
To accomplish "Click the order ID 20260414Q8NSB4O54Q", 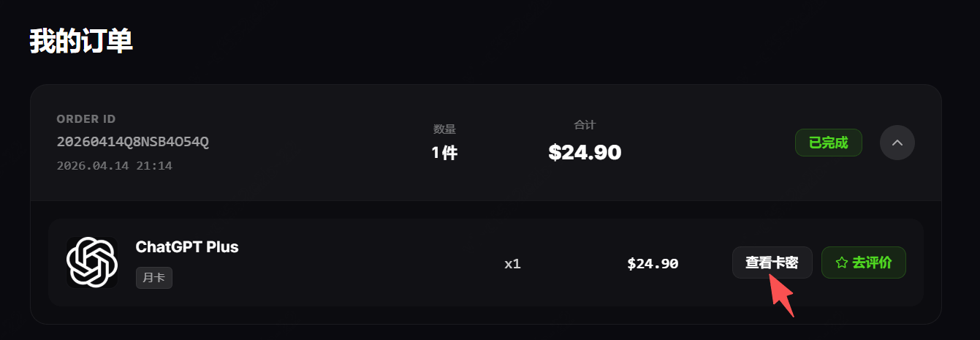I will 133,142.
